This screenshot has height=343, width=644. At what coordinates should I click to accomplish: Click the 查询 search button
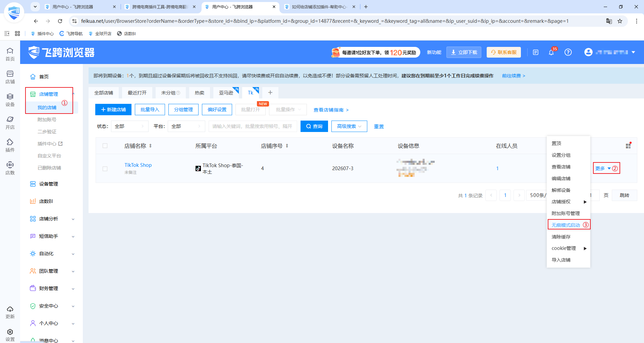click(x=314, y=126)
